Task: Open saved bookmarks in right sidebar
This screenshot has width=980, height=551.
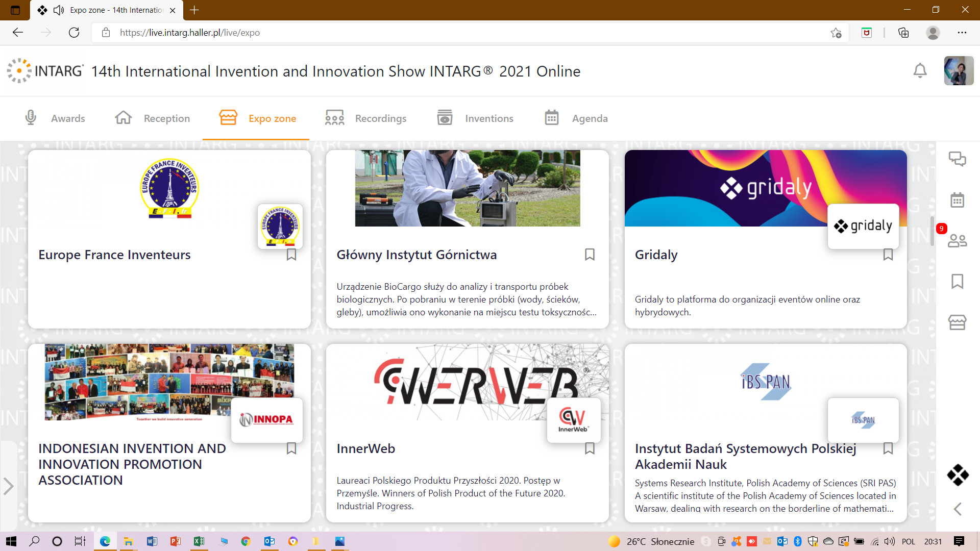Action: coord(957,281)
